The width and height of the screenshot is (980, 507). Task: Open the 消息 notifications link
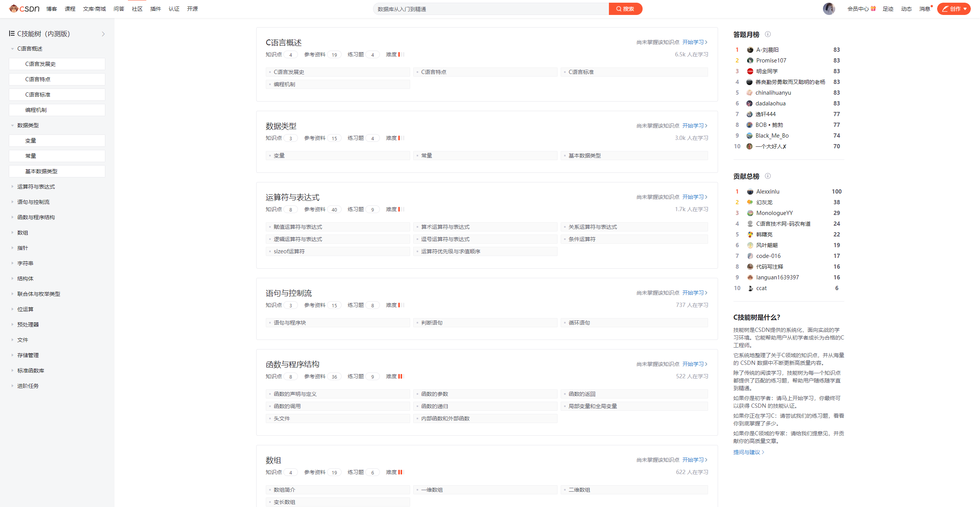coord(924,8)
